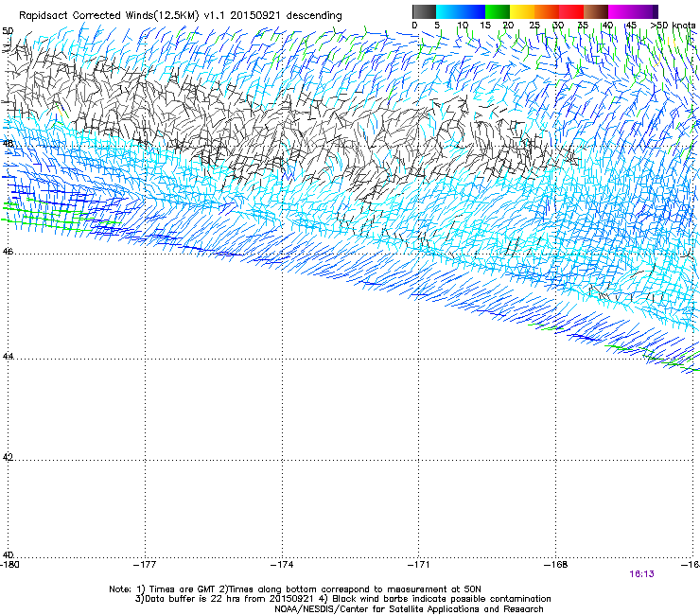Image resolution: width=700 pixels, height=615 pixels.
Task: Click the NOAA/NESDIS credit line
Action: click(x=409, y=609)
